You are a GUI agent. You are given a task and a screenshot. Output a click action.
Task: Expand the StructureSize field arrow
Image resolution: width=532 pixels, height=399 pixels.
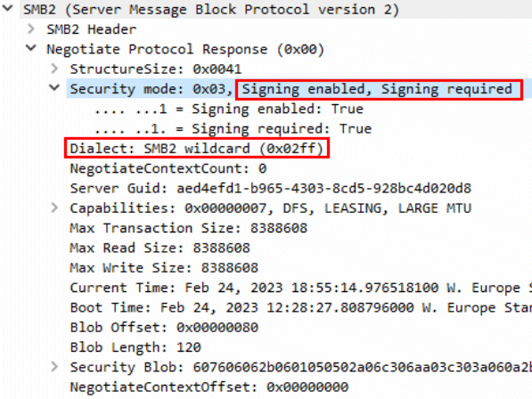[54, 69]
